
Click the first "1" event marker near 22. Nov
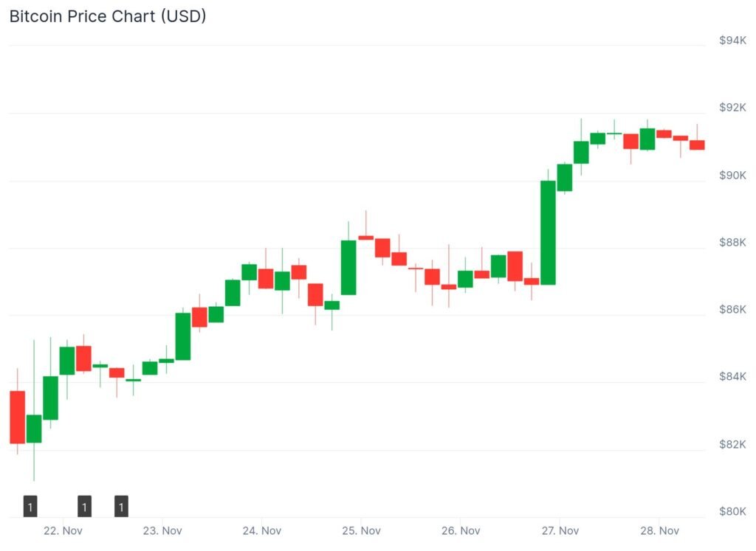[30, 506]
